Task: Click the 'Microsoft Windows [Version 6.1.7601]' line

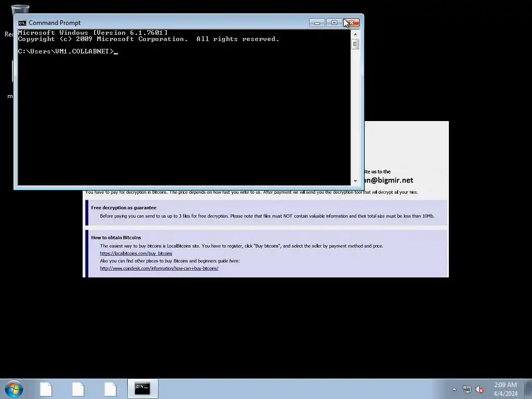Action: [x=92, y=33]
